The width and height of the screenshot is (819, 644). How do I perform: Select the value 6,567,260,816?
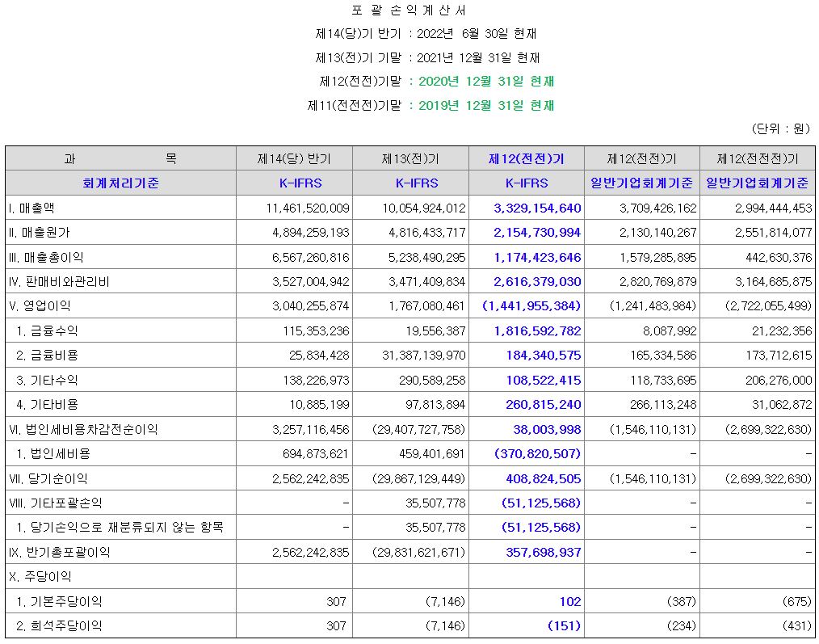[x=311, y=257]
